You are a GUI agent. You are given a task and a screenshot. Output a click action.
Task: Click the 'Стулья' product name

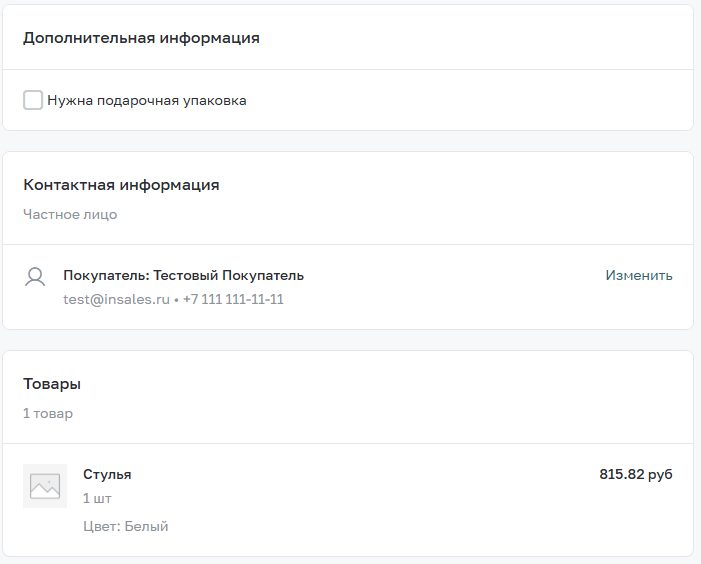[x=107, y=475]
